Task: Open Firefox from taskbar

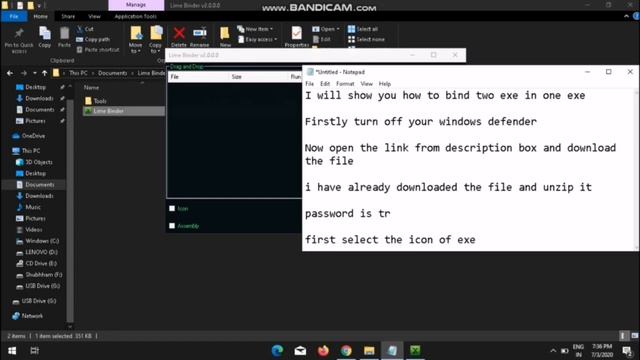Action: (x=323, y=351)
